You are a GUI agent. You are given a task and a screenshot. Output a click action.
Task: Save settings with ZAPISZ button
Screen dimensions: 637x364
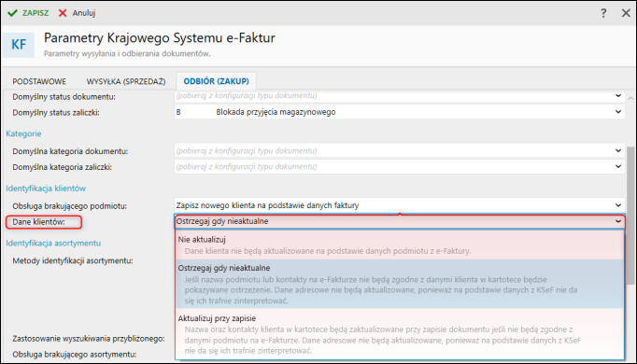coord(28,13)
